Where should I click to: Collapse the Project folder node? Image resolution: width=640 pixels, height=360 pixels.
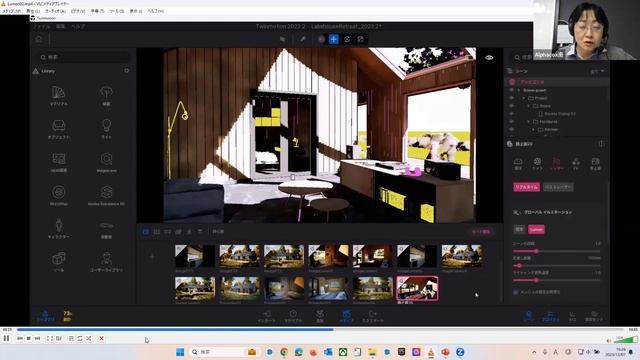tap(524, 98)
